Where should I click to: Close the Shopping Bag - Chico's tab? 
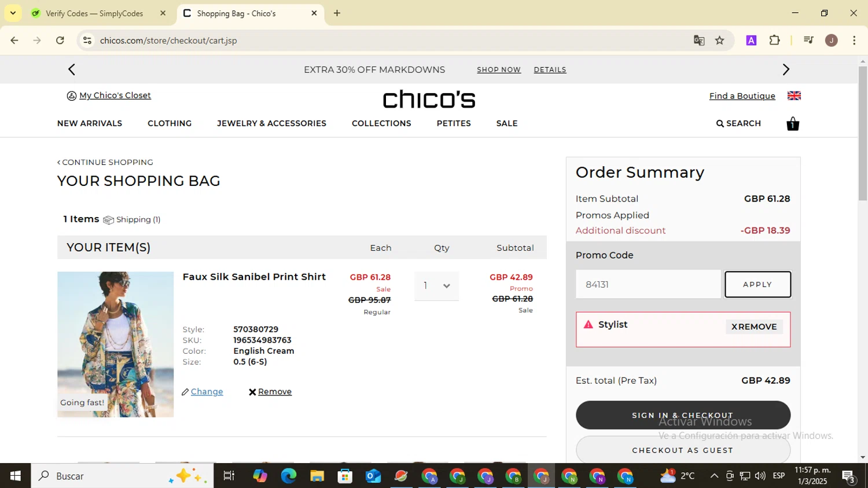point(314,13)
